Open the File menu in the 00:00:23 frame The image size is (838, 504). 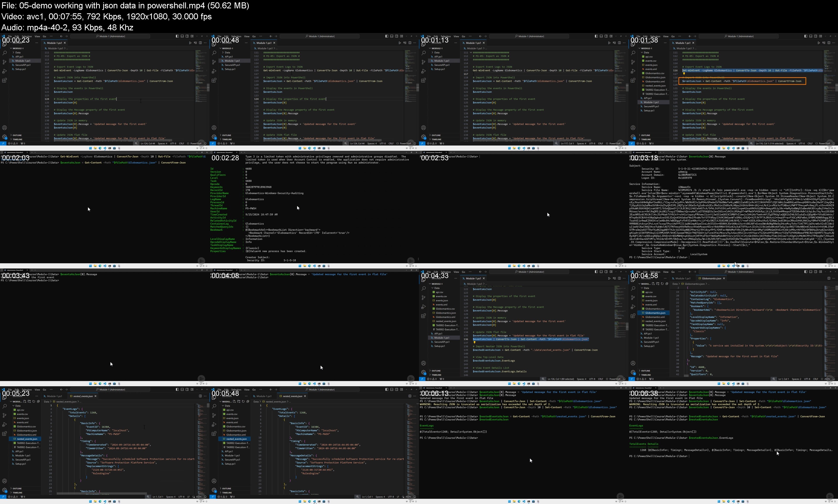click(10, 36)
